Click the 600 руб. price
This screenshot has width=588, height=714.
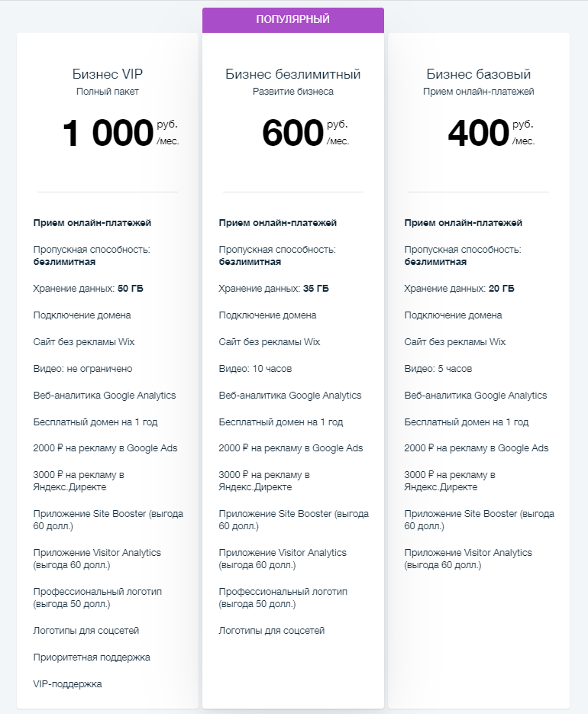(x=305, y=133)
